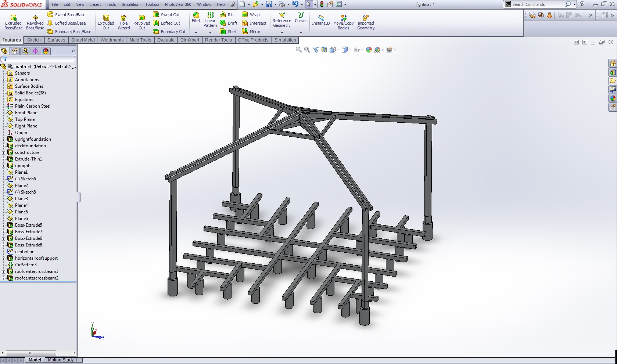
Task: Choose the Shell feature icon
Action: (x=228, y=32)
